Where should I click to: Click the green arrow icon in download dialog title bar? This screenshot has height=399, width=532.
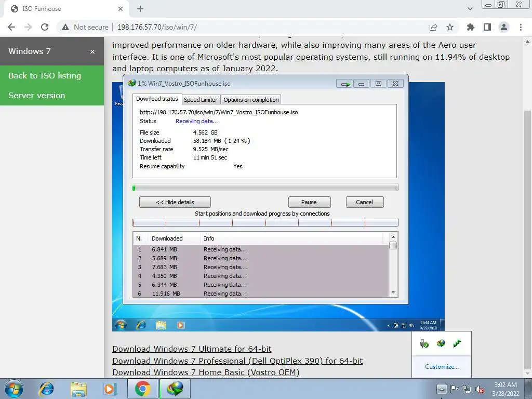coord(345,84)
